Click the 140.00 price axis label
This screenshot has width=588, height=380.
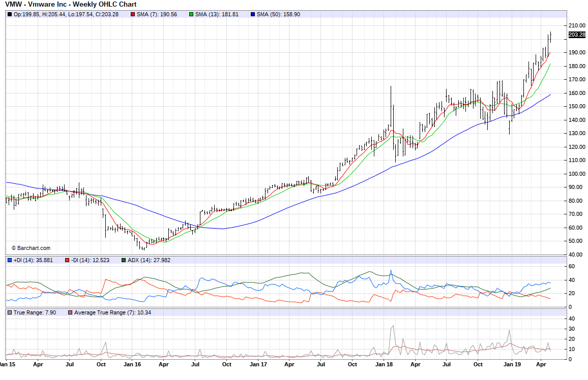click(577, 120)
